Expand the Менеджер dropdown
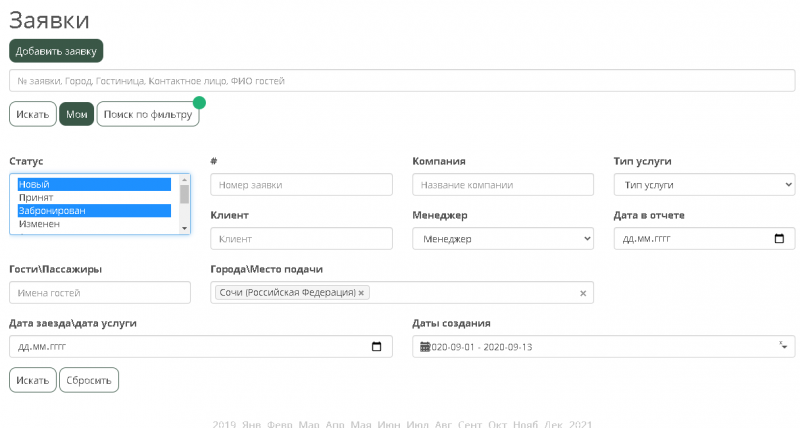The image size is (800, 428). pos(502,239)
